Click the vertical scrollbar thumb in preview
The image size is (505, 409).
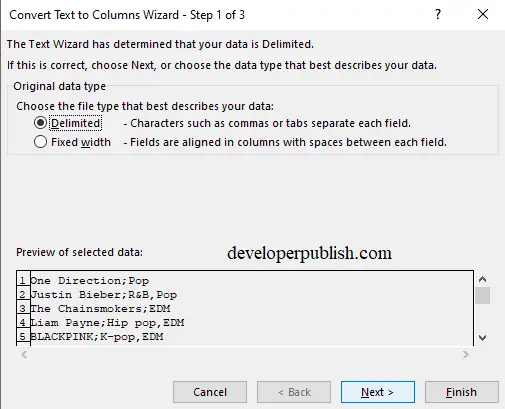482,295
